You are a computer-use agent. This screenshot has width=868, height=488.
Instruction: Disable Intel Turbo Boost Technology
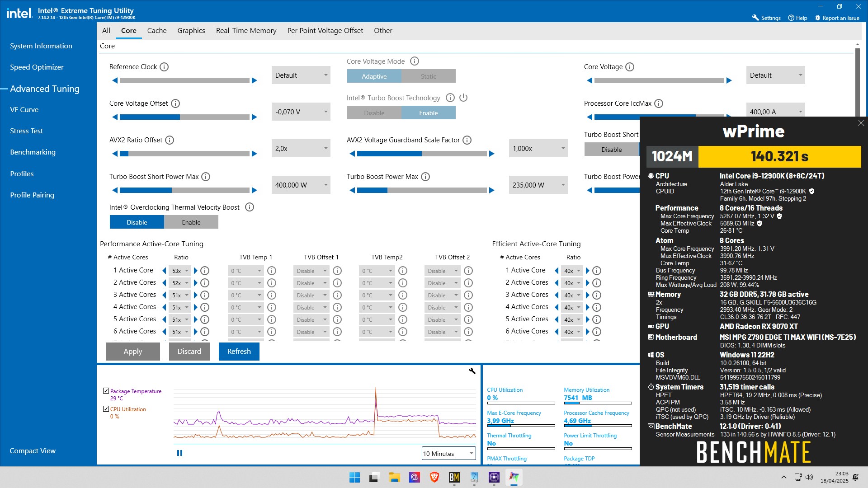click(x=374, y=113)
